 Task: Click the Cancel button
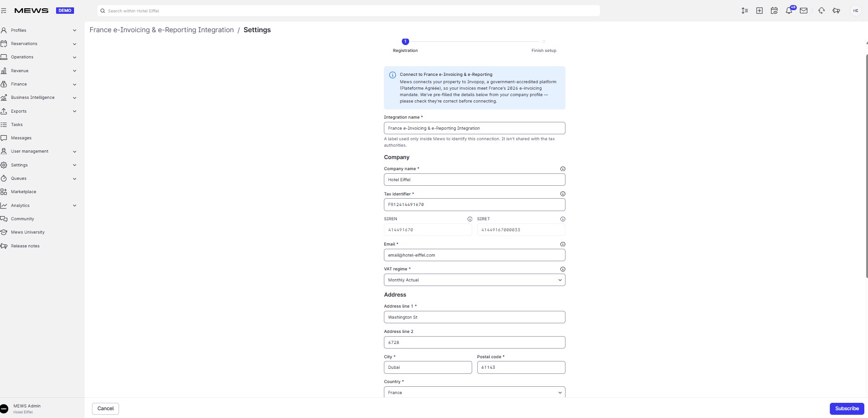105,409
